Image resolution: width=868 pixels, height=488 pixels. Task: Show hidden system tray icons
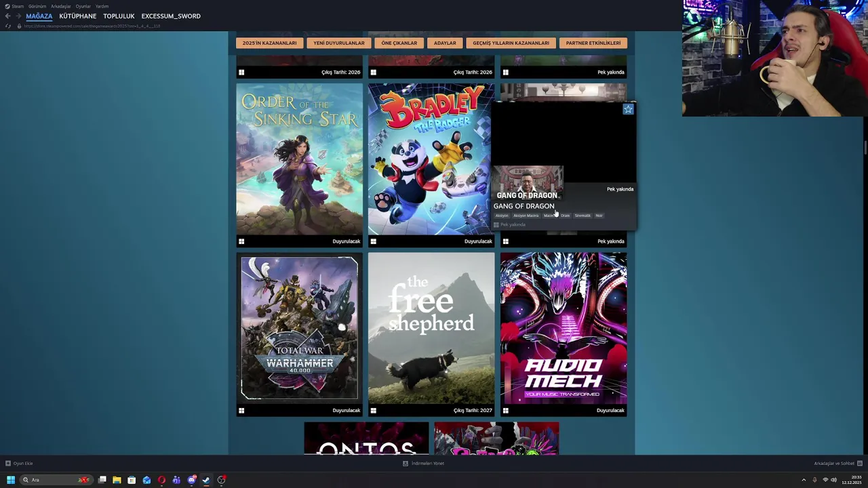(804, 480)
